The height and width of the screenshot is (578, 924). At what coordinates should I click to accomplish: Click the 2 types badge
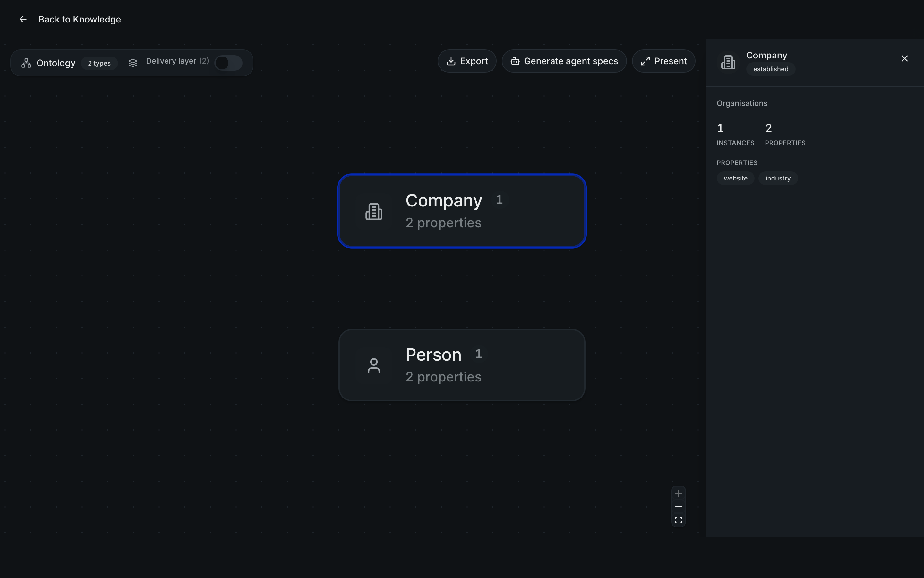point(99,63)
